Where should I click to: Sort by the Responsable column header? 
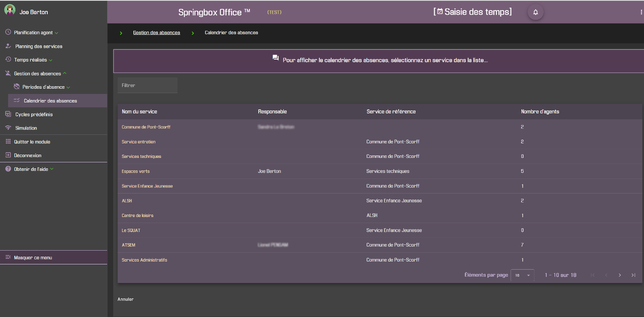(x=272, y=112)
